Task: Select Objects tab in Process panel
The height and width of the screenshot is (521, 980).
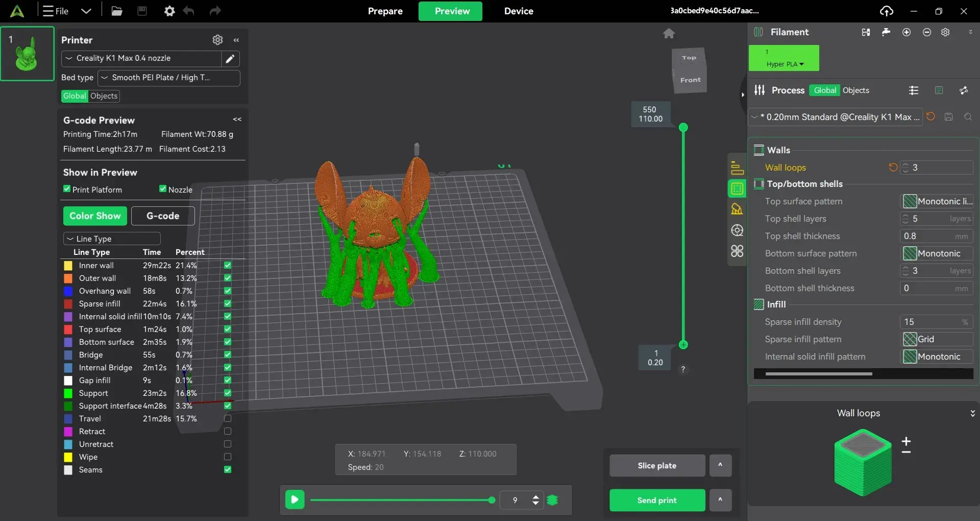Action: [856, 90]
